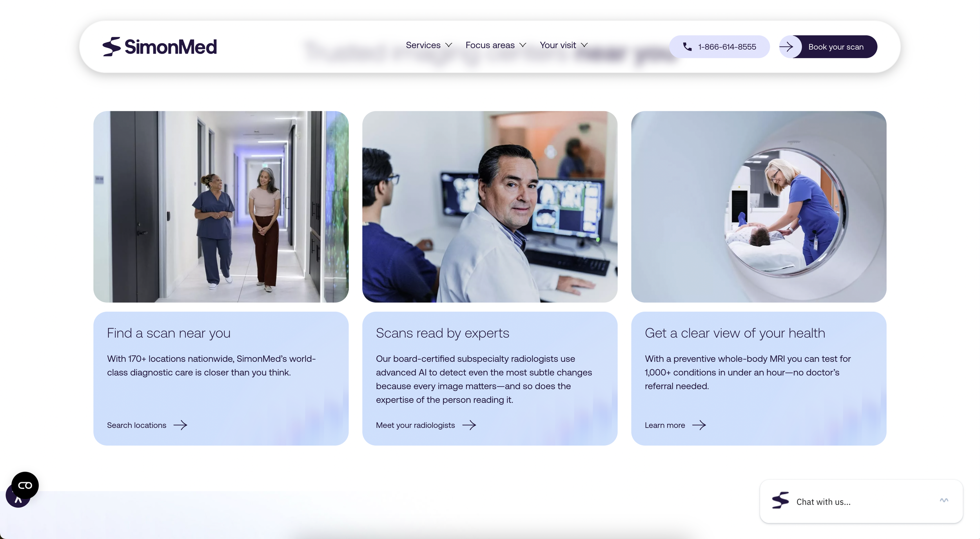Click the arrow icon beside Book your scan
This screenshot has width=980, height=539.
tap(786, 47)
